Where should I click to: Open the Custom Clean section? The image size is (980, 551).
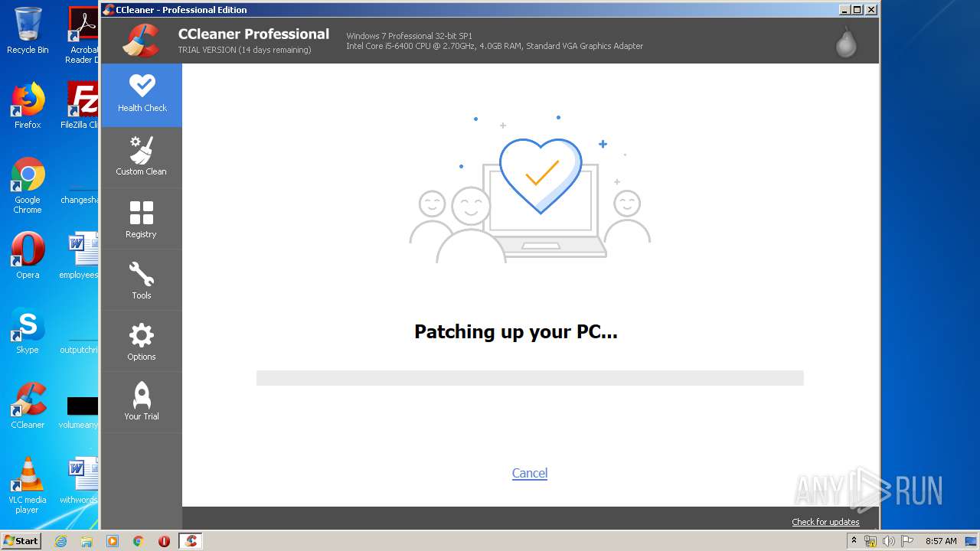tap(142, 157)
